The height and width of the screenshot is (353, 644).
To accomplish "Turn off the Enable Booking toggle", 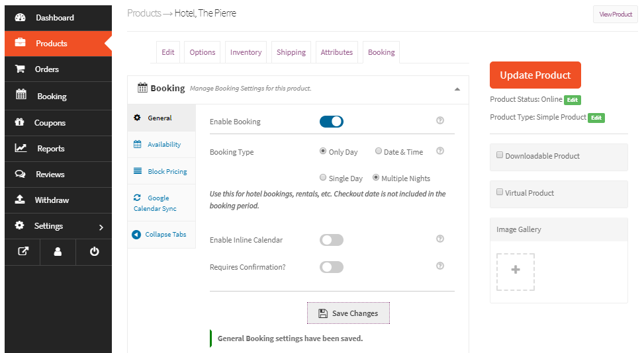I will 331,122.
